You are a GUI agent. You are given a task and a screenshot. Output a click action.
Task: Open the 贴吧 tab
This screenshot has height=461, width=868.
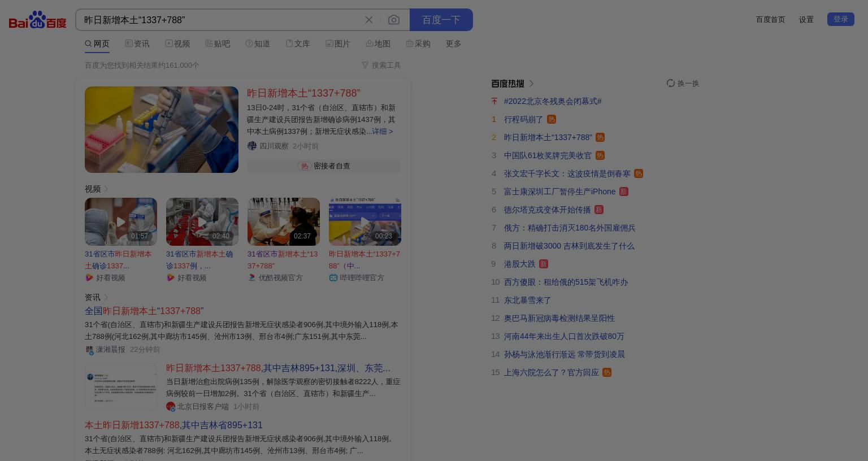pos(218,44)
